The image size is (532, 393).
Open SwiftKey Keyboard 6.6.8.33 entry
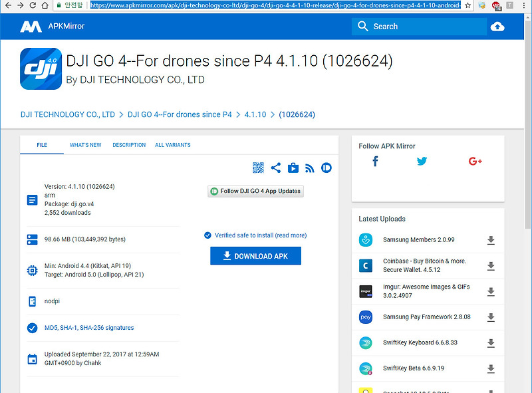[420, 342]
